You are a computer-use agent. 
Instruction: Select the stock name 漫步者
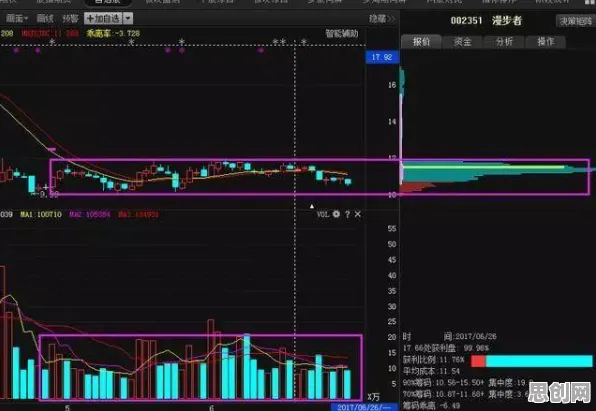[507, 21]
